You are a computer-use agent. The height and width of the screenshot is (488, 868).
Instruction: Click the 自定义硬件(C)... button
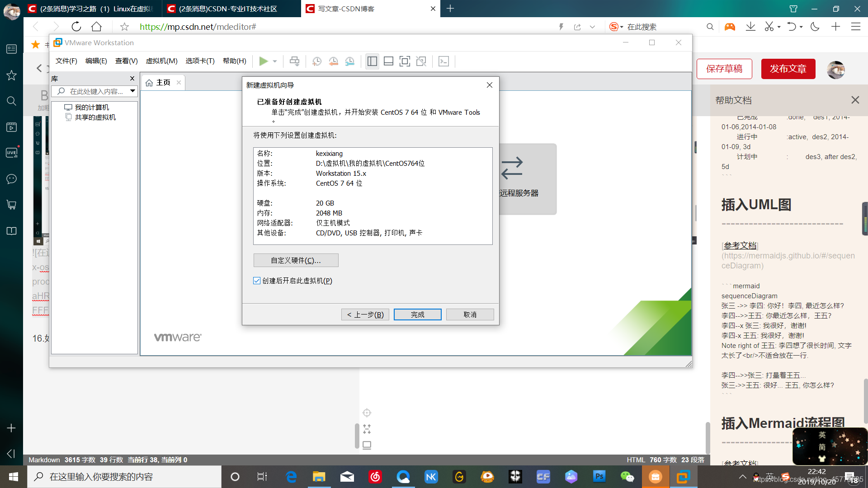pos(296,260)
